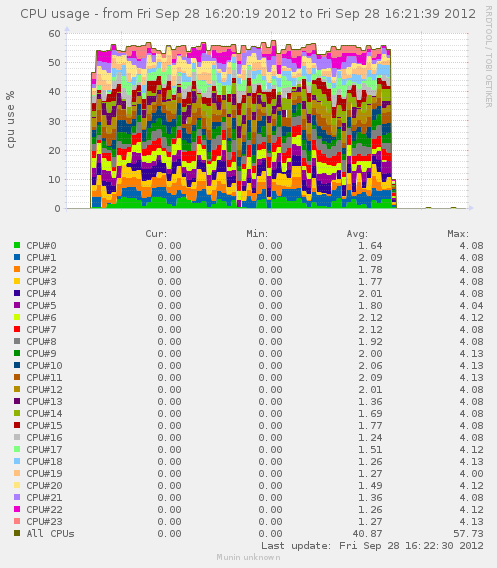Image resolution: width=497 pixels, height=568 pixels.
Task: Click the All CPUs max value 57.73
Action: click(x=468, y=534)
